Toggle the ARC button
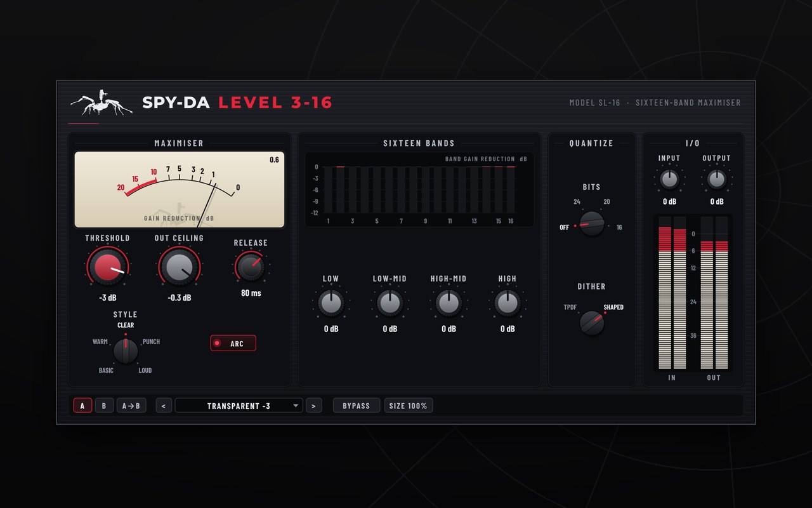This screenshot has width=812, height=508. (x=233, y=344)
